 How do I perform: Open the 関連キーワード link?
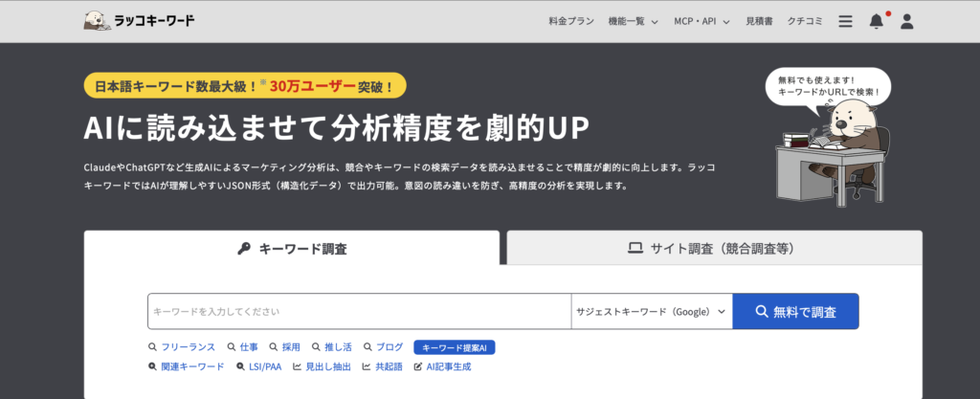click(x=192, y=366)
